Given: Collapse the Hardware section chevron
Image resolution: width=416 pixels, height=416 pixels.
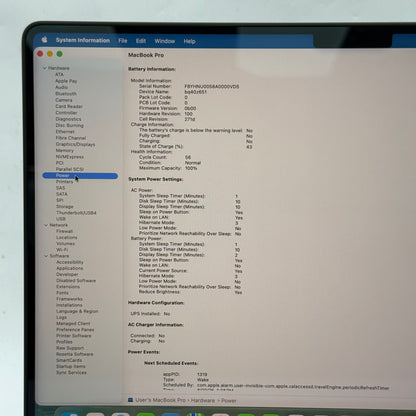Looking at the screenshot, I should pyautogui.click(x=45, y=68).
